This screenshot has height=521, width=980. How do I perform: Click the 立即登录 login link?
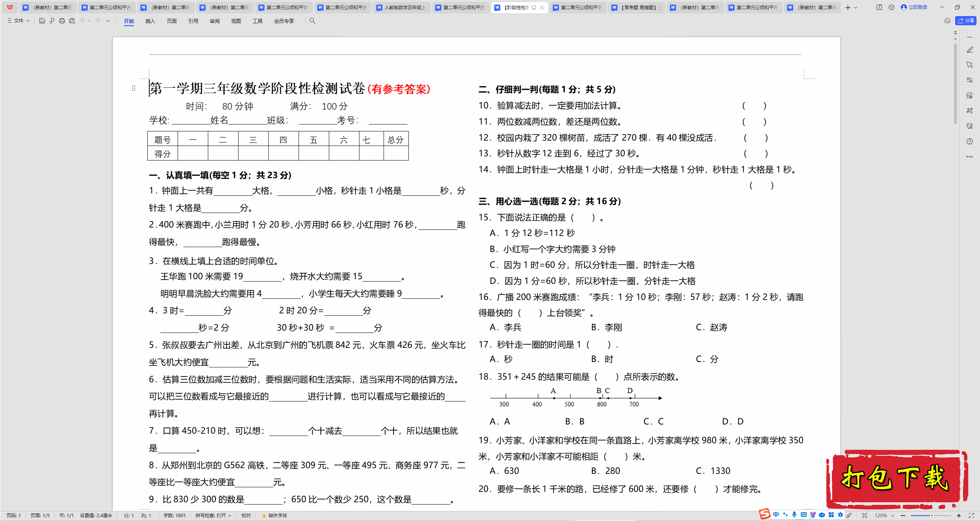coord(914,7)
